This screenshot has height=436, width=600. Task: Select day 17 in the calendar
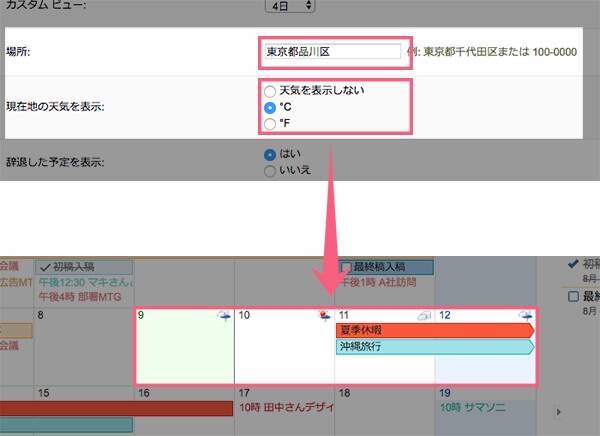(x=244, y=393)
